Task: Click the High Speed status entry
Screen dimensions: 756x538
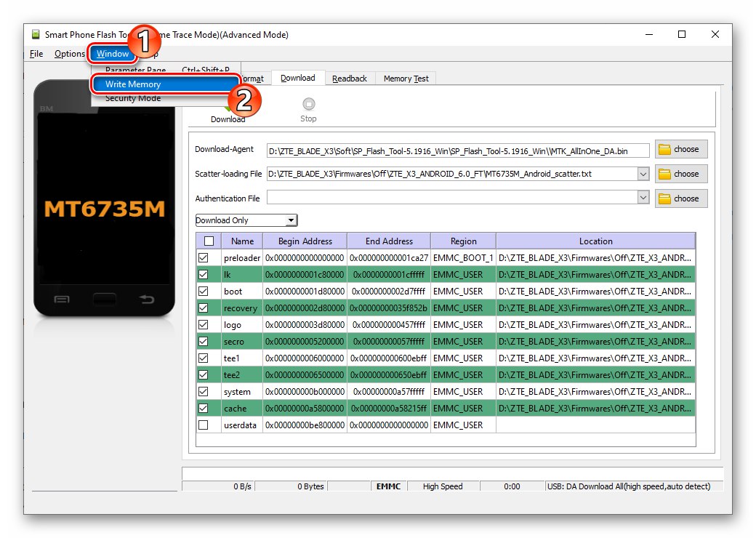Action: pos(443,486)
